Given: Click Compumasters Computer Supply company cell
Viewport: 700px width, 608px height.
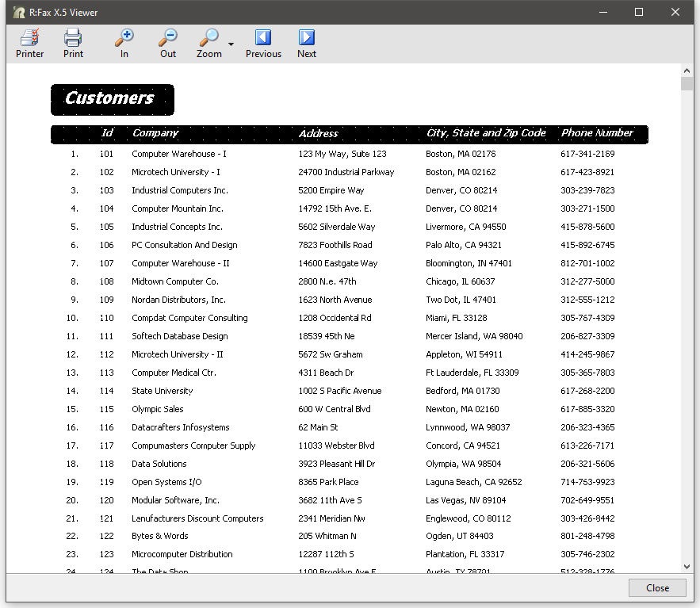Looking at the screenshot, I should (x=193, y=445).
